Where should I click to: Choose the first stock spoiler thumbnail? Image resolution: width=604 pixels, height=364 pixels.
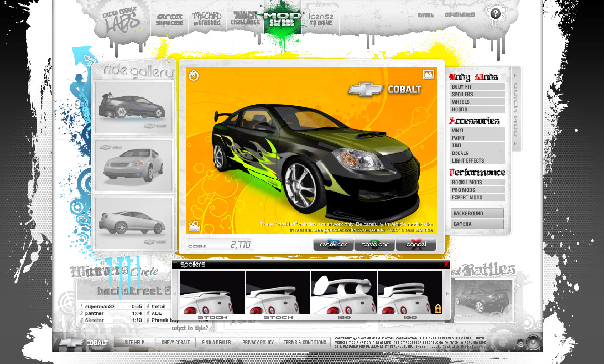tap(212, 293)
